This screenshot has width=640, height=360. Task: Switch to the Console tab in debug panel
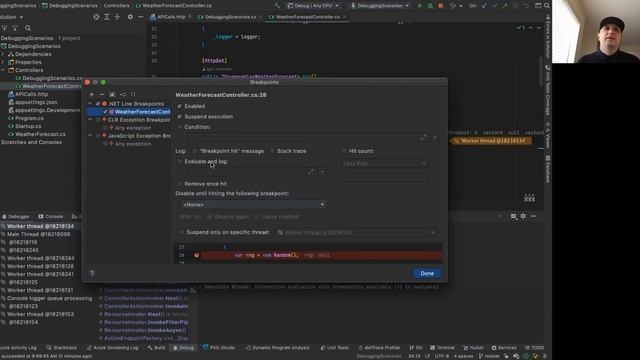coord(51,216)
